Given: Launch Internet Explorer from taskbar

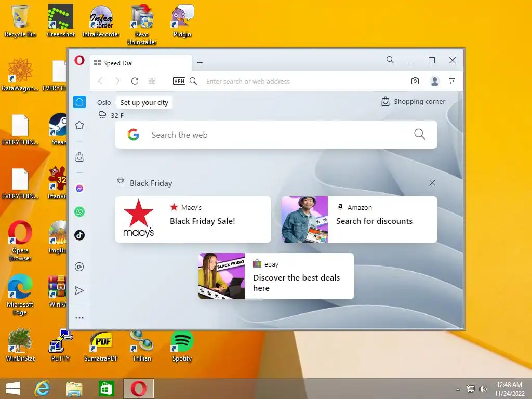Looking at the screenshot, I should (43, 389).
